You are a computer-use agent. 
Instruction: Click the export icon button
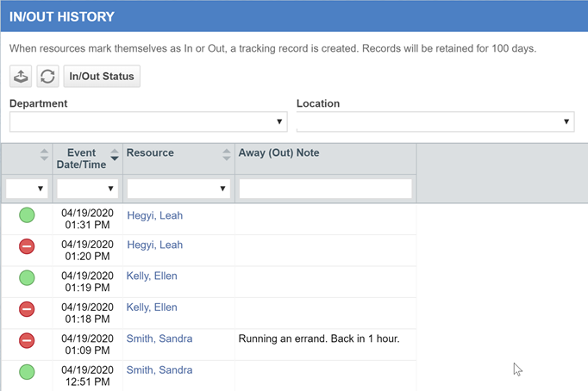pyautogui.click(x=21, y=77)
